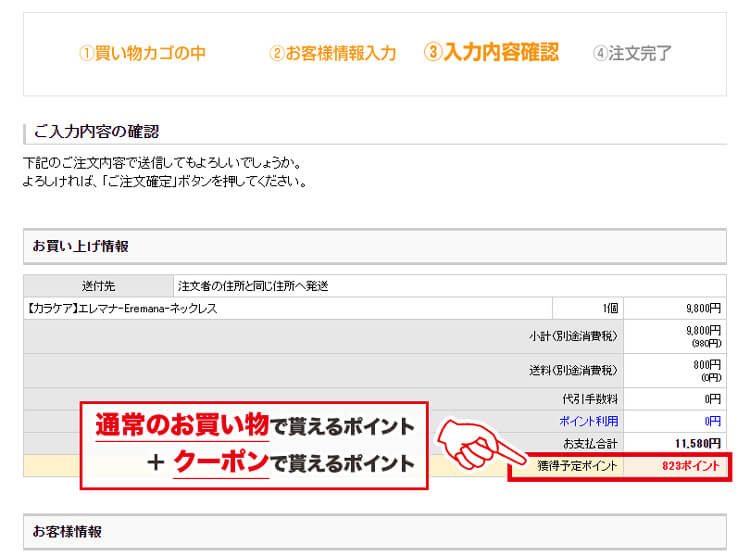Click the 注文者の住所と同じ住所へ発送 cell
This screenshot has width=750, height=556.
point(449,286)
